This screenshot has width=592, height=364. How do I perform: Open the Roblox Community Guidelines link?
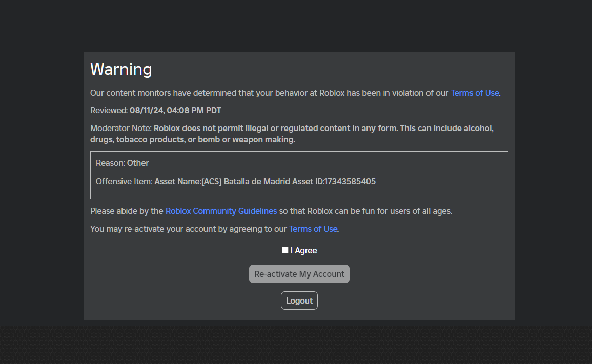coord(221,211)
